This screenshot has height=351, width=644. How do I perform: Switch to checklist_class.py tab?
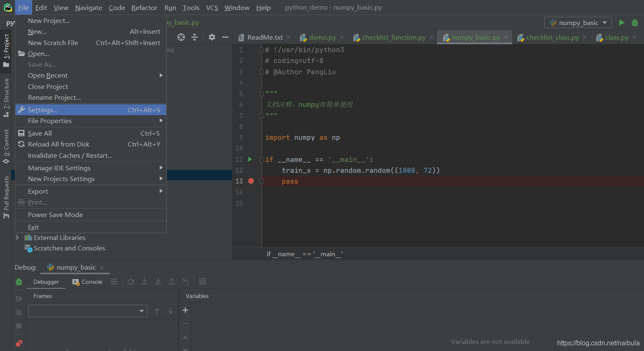552,37
